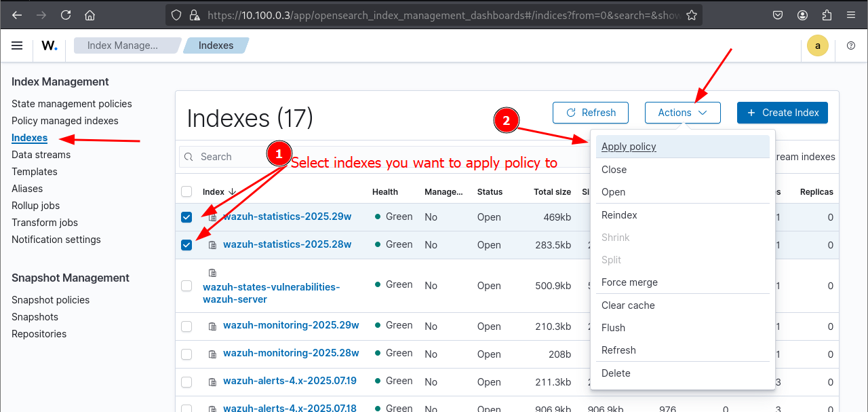Click the Wazuh logo
This screenshot has height=412, width=868.
[x=49, y=45]
